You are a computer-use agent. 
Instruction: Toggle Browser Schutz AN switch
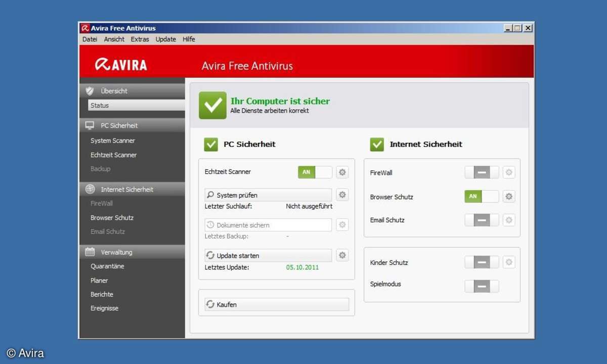click(482, 197)
